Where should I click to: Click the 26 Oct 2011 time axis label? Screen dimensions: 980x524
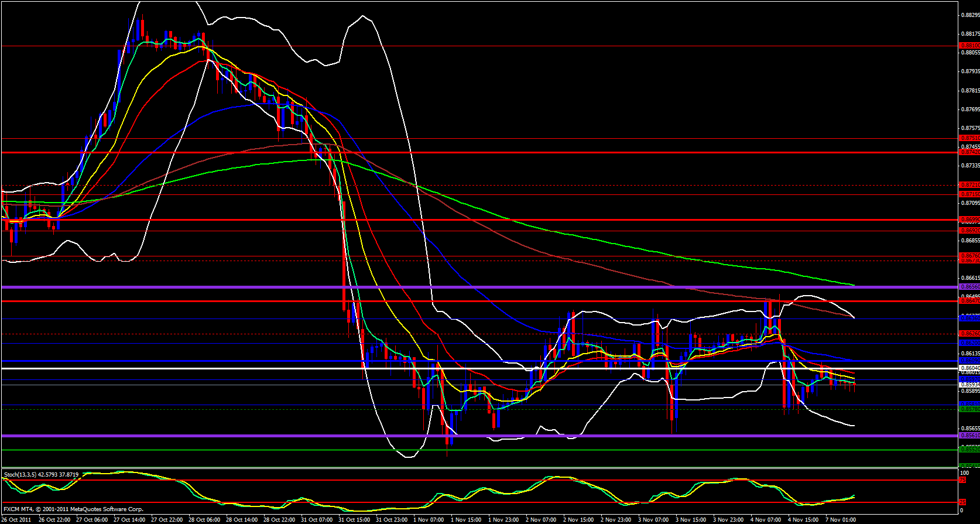17,520
